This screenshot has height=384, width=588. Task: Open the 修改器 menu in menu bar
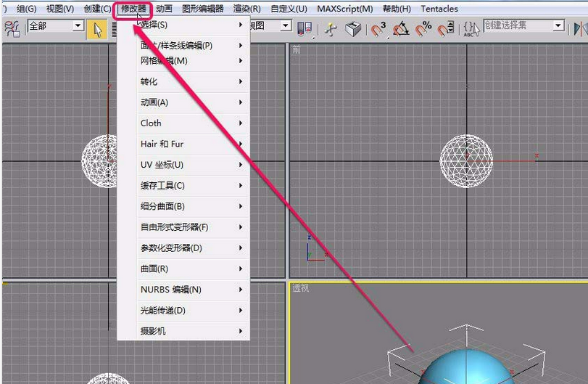click(x=133, y=9)
